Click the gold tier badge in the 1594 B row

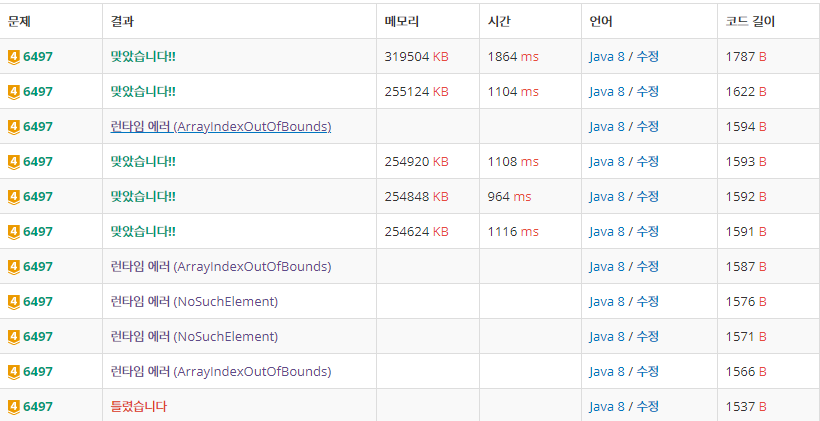(14, 127)
